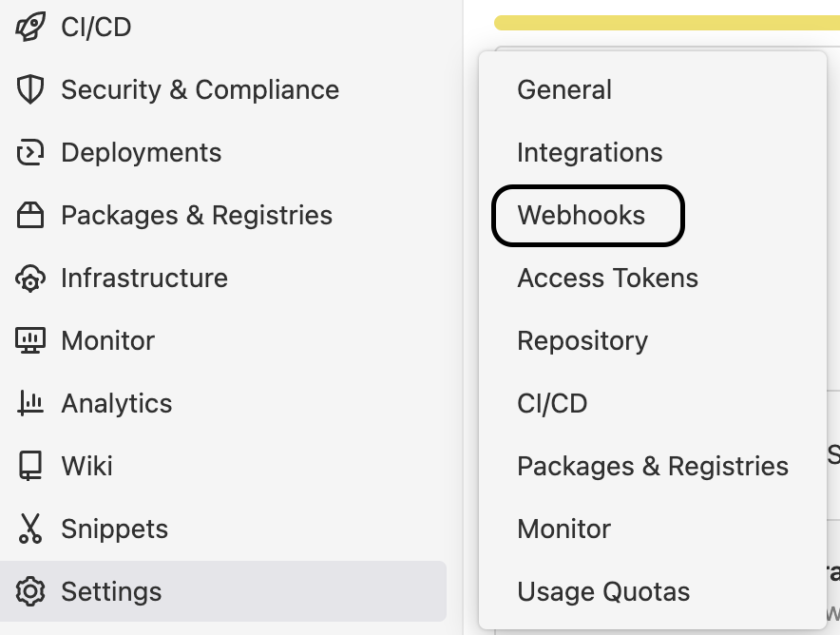The height and width of the screenshot is (635, 840).
Task: Click the Deployments icon in sidebar
Action: click(x=30, y=152)
